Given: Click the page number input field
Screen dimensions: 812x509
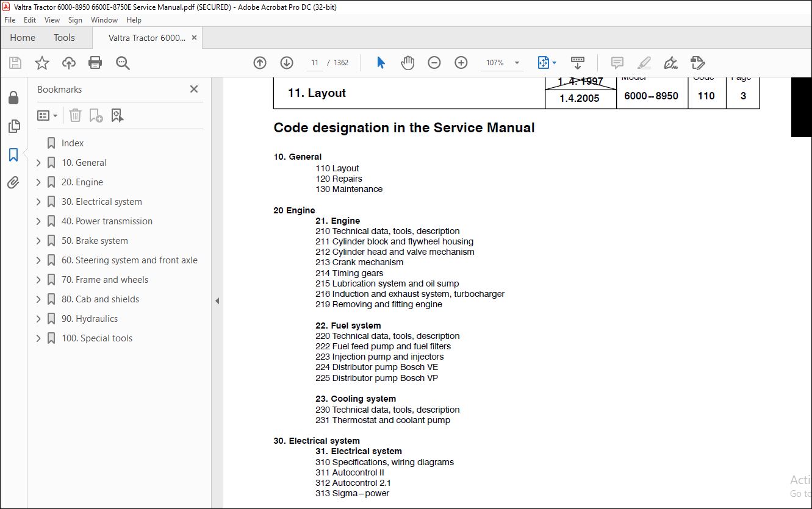Looking at the screenshot, I should (x=315, y=63).
